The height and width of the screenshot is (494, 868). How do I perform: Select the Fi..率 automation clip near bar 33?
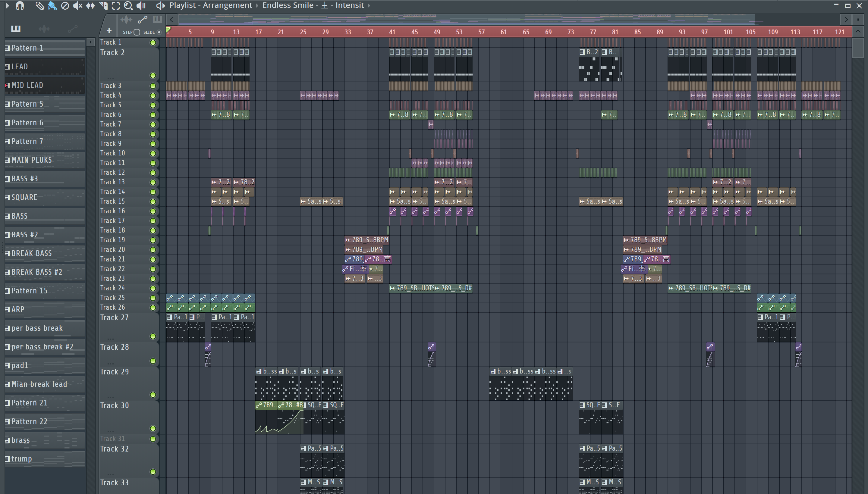pos(355,269)
